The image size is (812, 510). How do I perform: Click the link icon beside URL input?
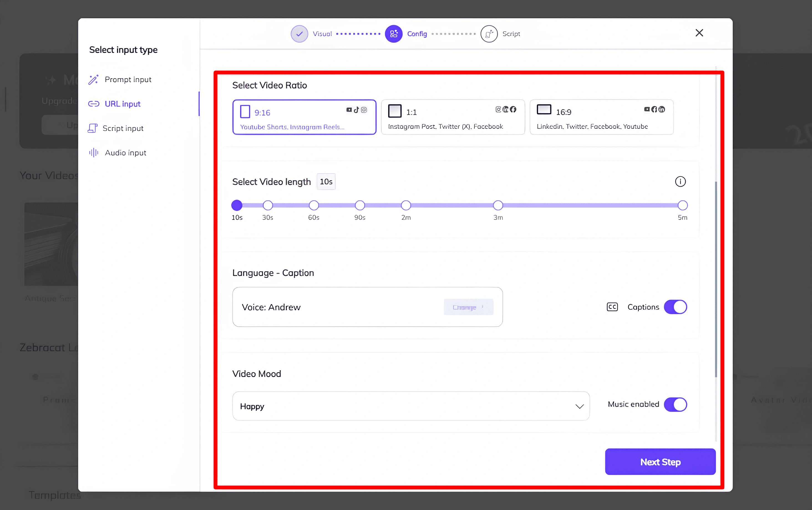(x=94, y=104)
